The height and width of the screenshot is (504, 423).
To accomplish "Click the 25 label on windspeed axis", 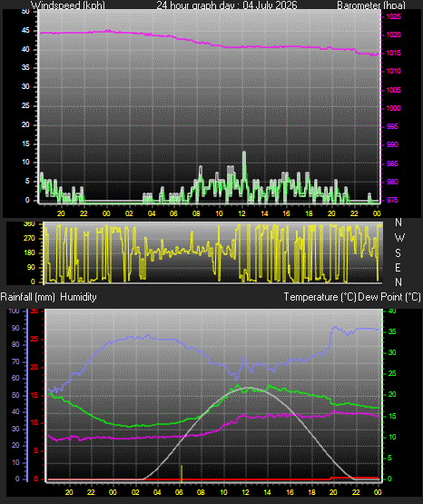I will pyautogui.click(x=25, y=105).
